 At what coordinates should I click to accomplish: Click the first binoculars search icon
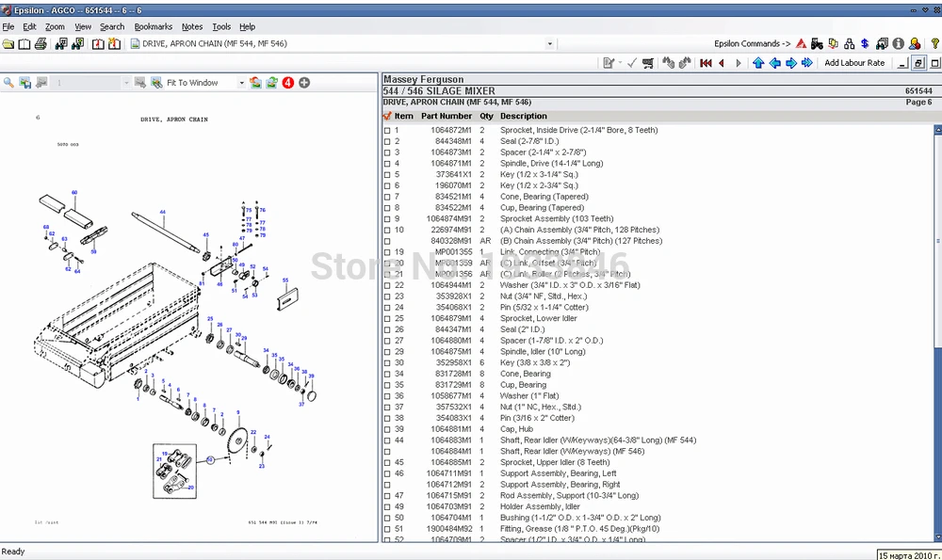click(x=60, y=44)
